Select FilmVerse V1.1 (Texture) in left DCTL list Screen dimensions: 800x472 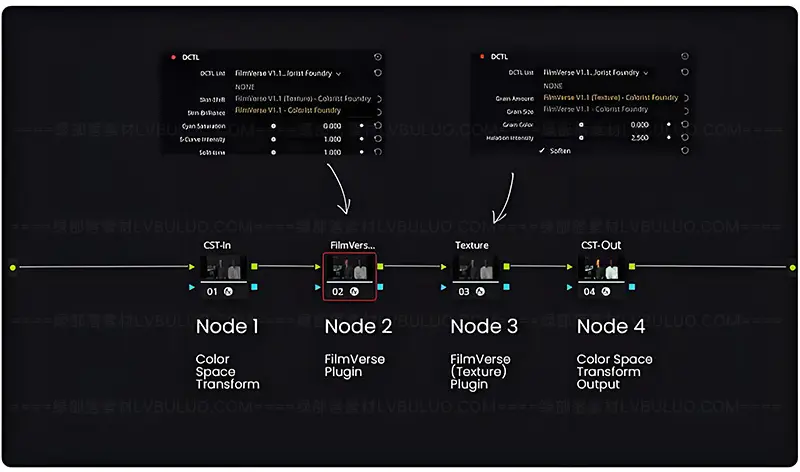click(303, 98)
